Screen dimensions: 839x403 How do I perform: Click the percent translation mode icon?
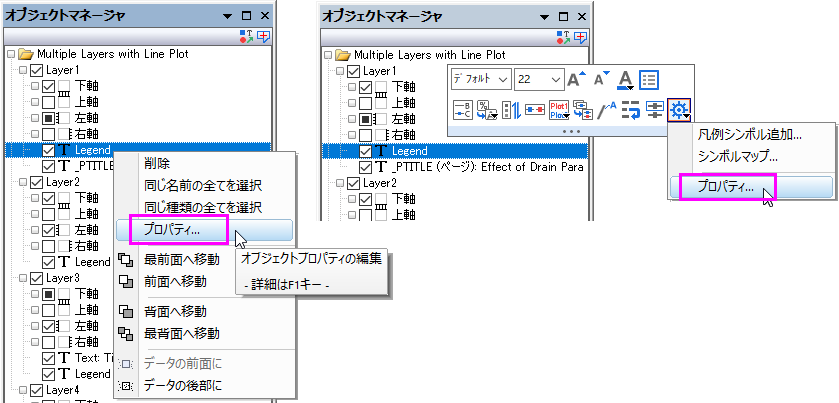(487, 110)
